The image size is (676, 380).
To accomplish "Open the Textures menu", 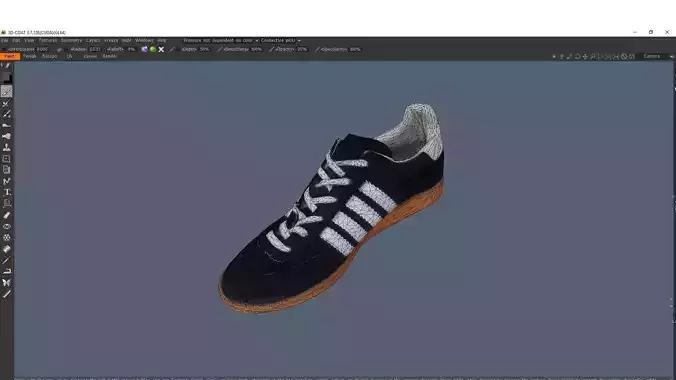I will coord(48,41).
